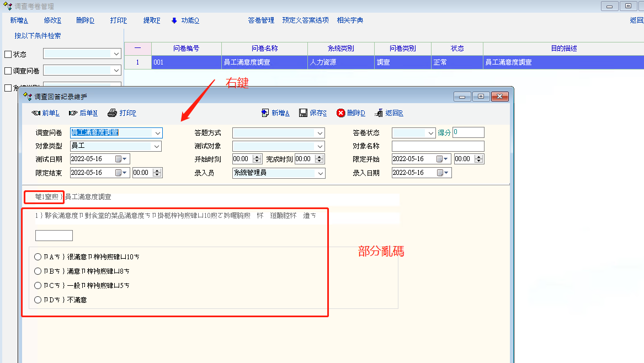Expand the 录入员 dropdown list
Viewport: 644px width, 363px height.
pos(320,173)
